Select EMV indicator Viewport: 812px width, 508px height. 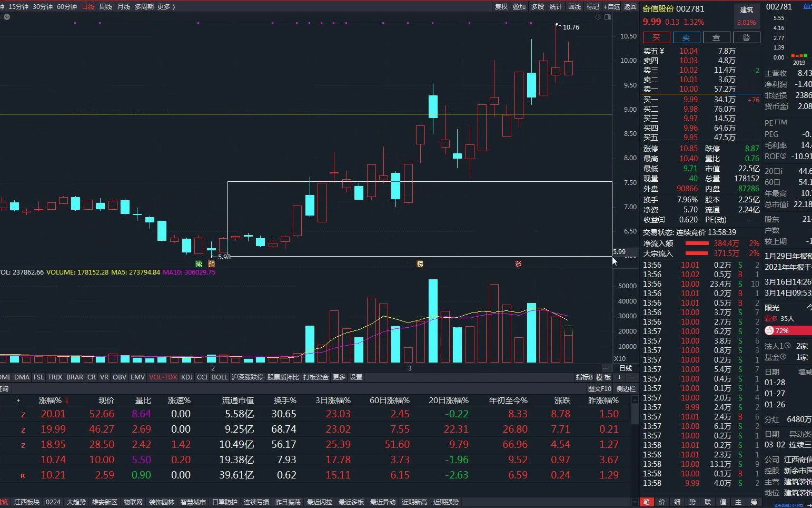[137, 377]
